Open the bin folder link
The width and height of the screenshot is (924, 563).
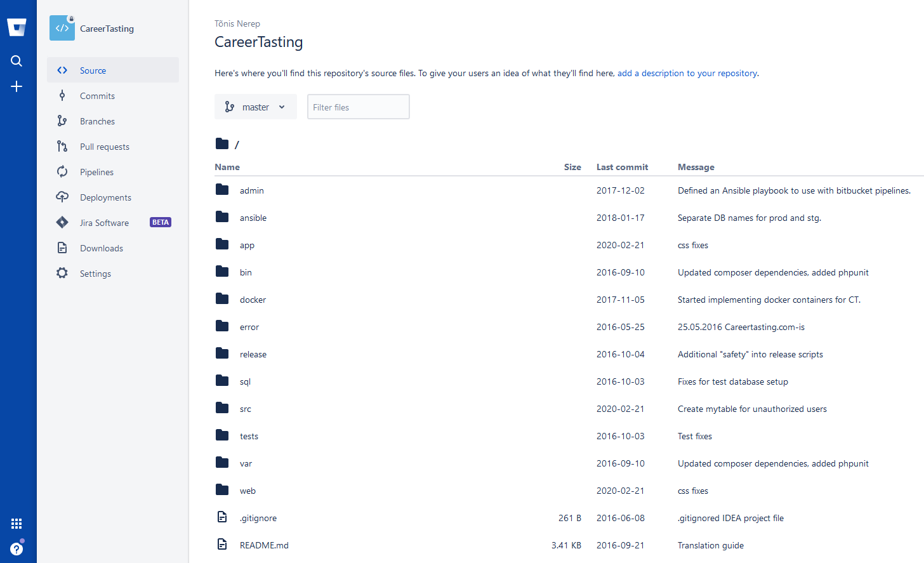(x=246, y=272)
